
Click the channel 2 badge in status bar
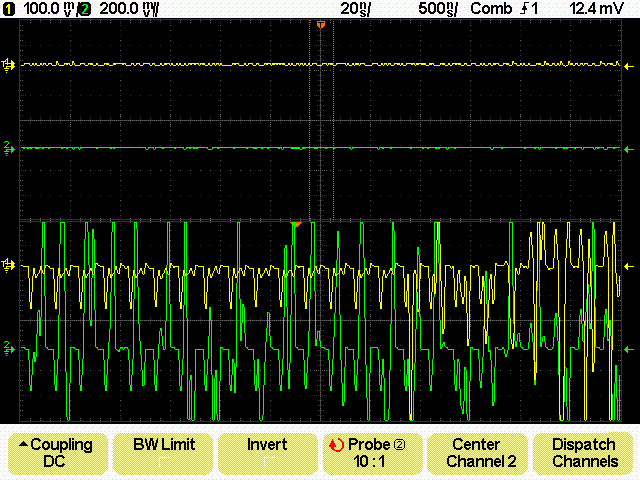click(85, 9)
